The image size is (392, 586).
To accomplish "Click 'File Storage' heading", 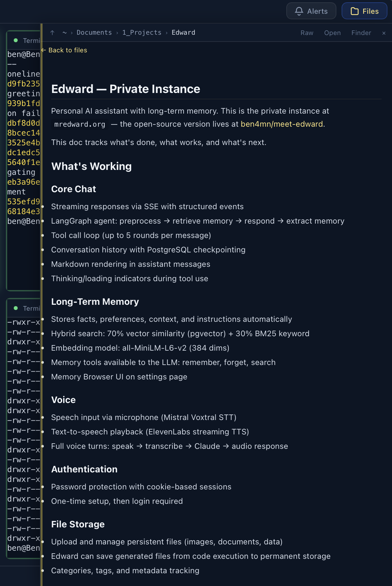I will [x=78, y=524].
